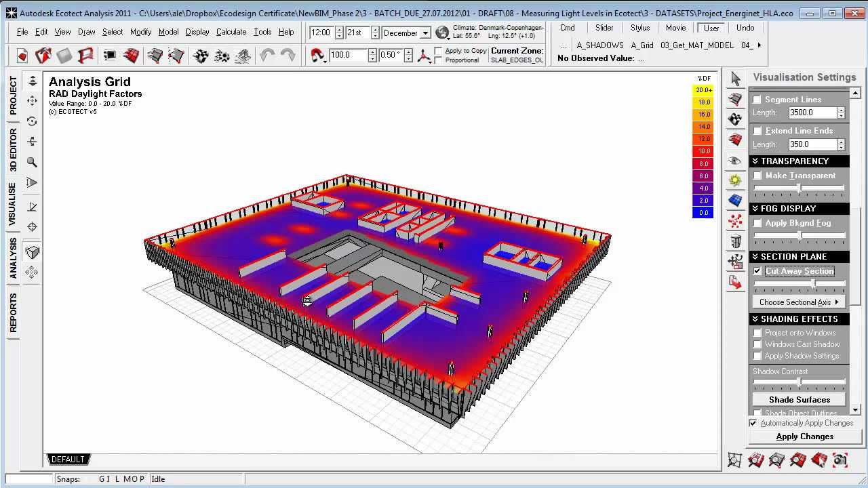Tick the Apply to Copy checkbox

pos(438,51)
